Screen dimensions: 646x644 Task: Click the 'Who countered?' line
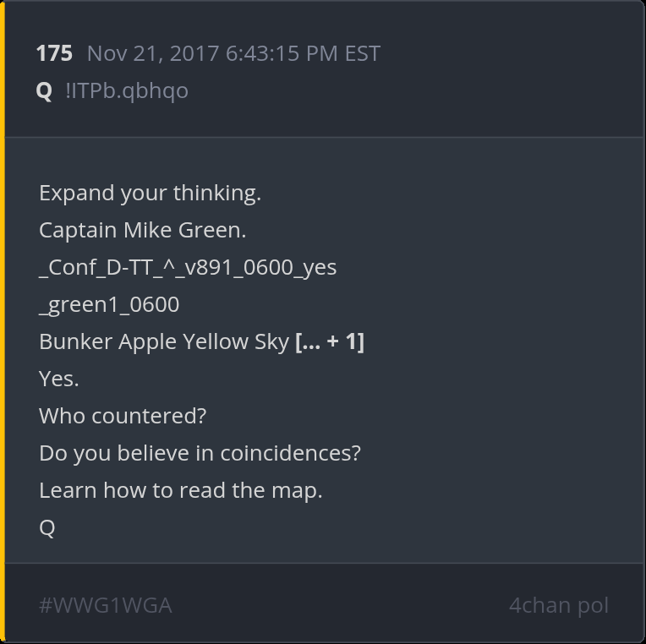(x=123, y=416)
